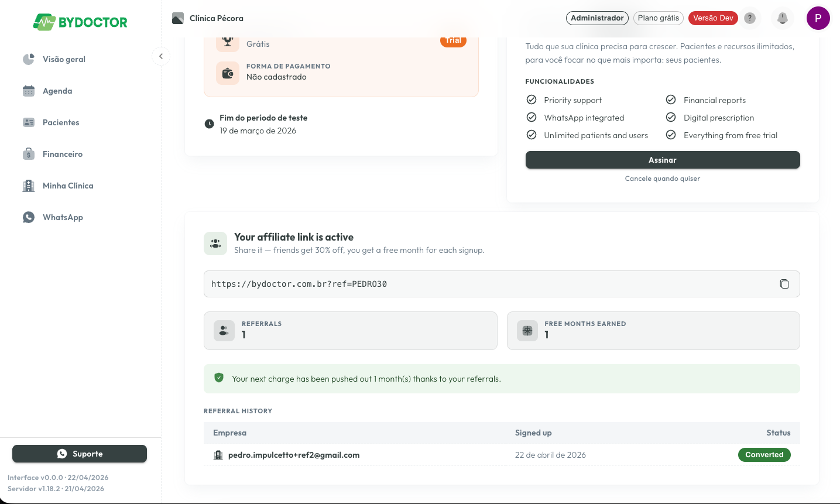Click the Clínica Pécora name
840x504 pixels.
click(x=217, y=18)
